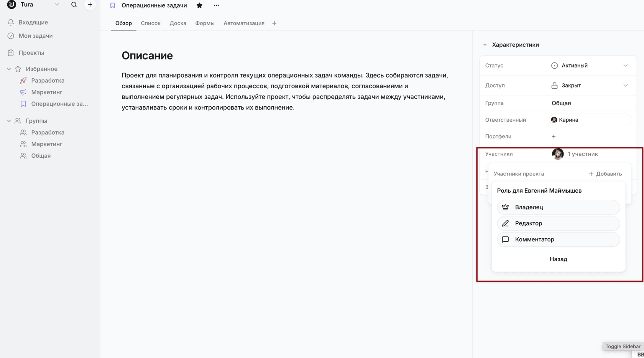644x358 pixels.
Task: Click the megaphone icon for Маркетинг favorite
Action: pos(23,92)
